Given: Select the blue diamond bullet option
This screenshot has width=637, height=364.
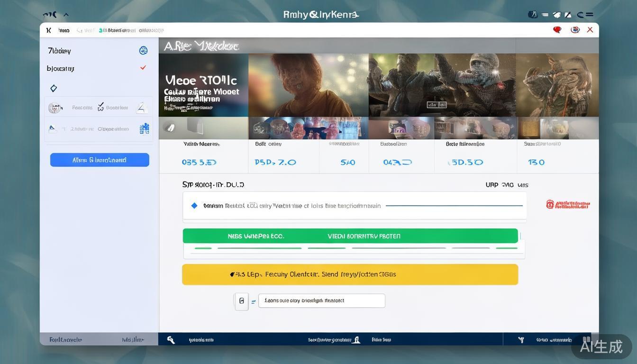Looking at the screenshot, I should pyautogui.click(x=194, y=206).
